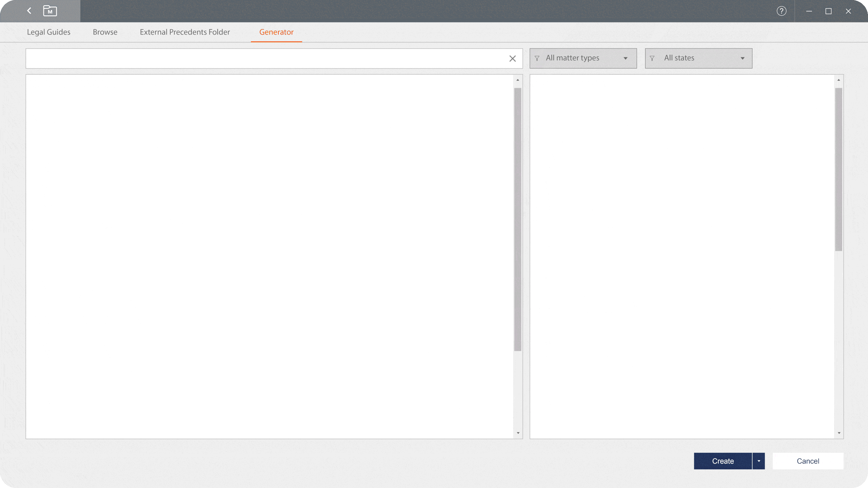Click the funnel icon in All matter types filter
Image resolution: width=868 pixels, height=488 pixels.
pos(537,58)
